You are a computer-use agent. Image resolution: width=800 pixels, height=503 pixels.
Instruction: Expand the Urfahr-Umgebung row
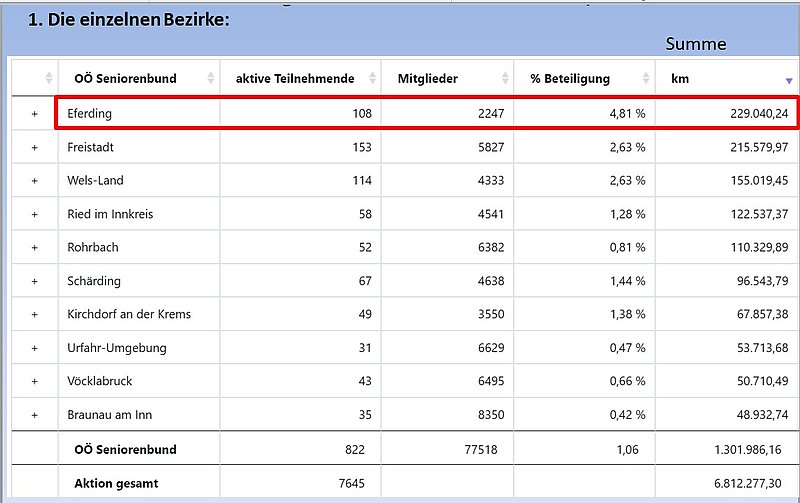coord(34,348)
